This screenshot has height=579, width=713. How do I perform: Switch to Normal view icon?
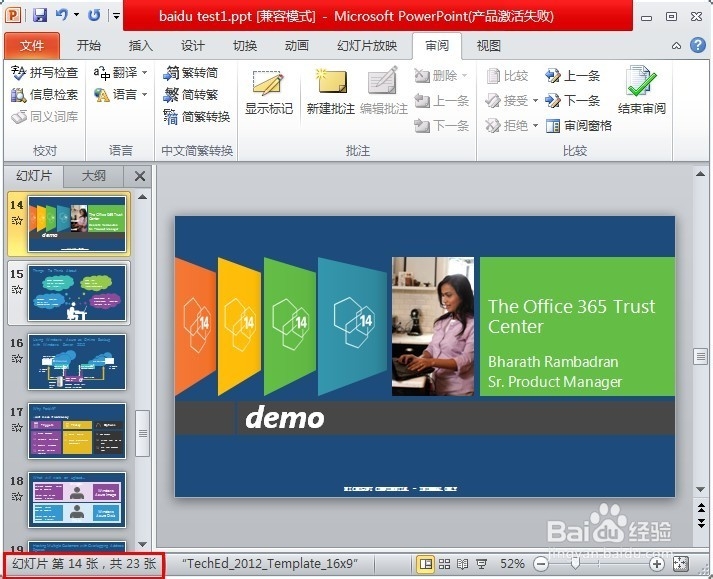(x=426, y=564)
